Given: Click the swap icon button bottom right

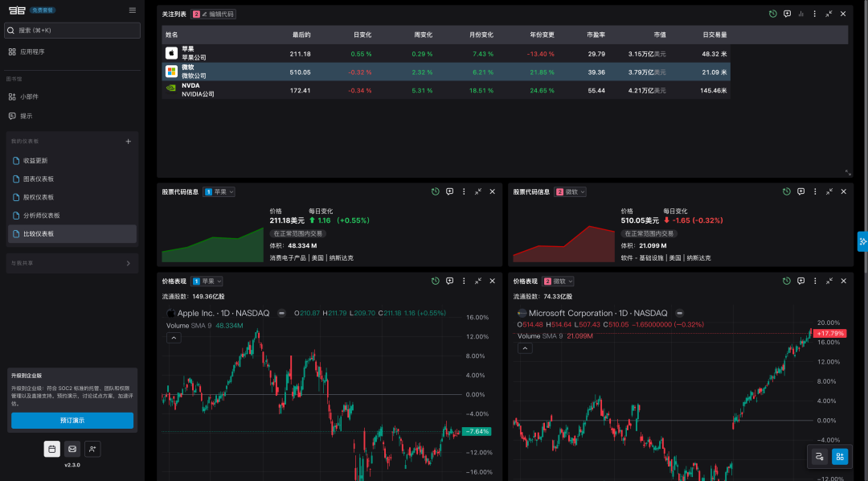Looking at the screenshot, I should (819, 457).
